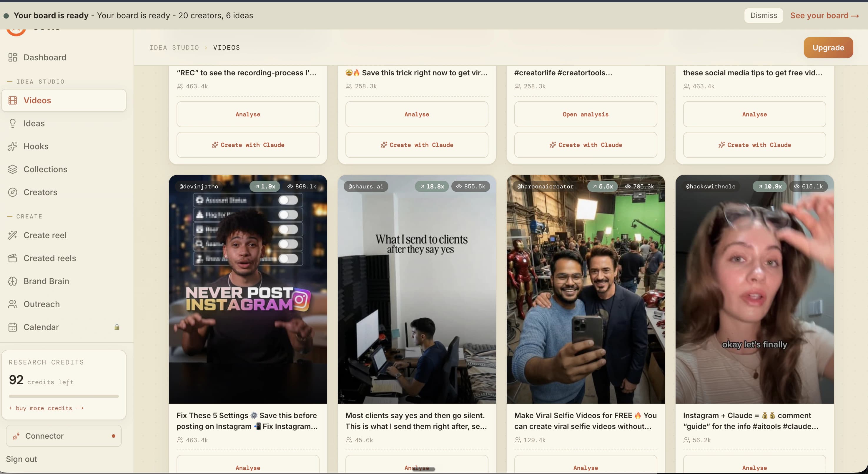Image resolution: width=868 pixels, height=474 pixels.
Task: Click Create with Claude under 463.4k REC card
Action: pos(248,145)
